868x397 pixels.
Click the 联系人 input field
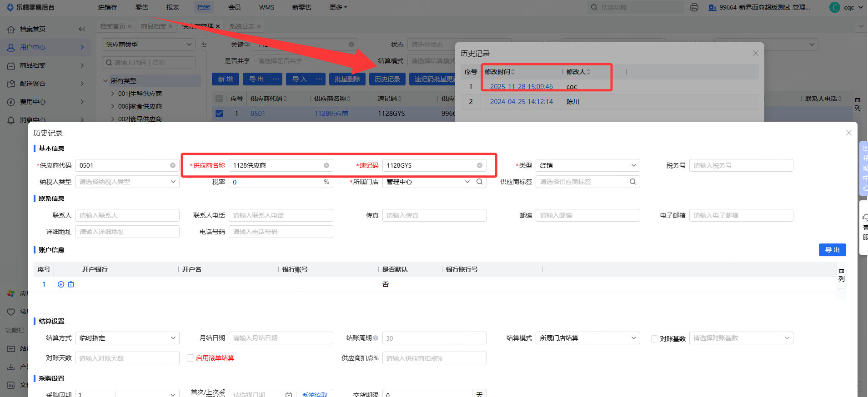[x=127, y=215]
